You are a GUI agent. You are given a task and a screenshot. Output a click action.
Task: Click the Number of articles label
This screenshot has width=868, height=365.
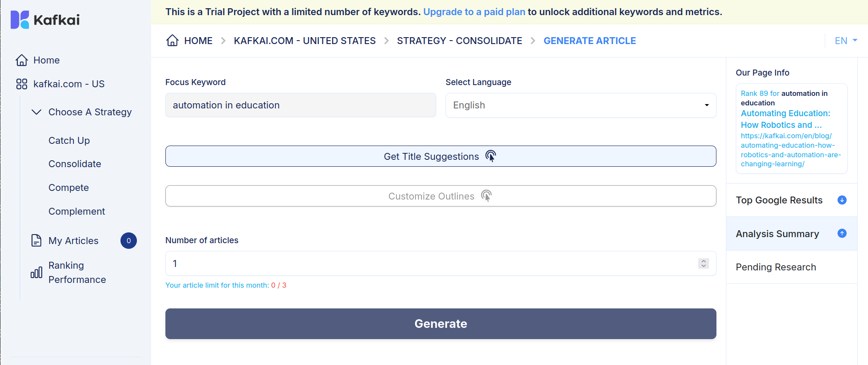(202, 240)
